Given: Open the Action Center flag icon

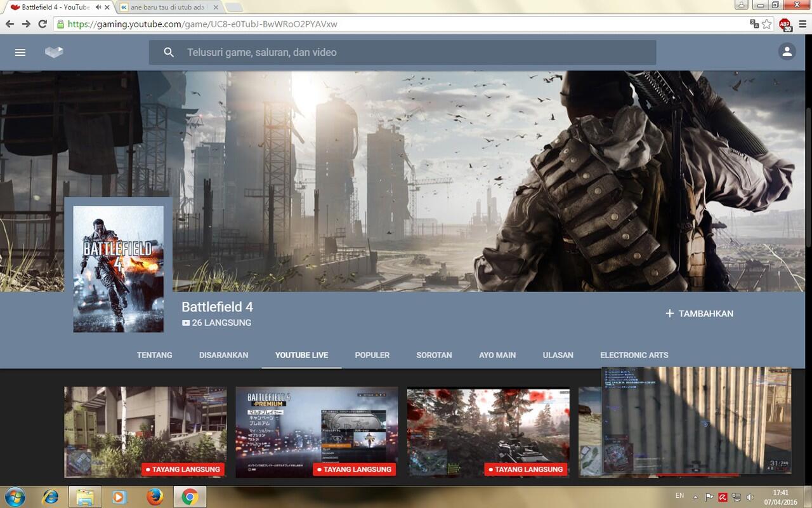Looking at the screenshot, I should pos(709,497).
